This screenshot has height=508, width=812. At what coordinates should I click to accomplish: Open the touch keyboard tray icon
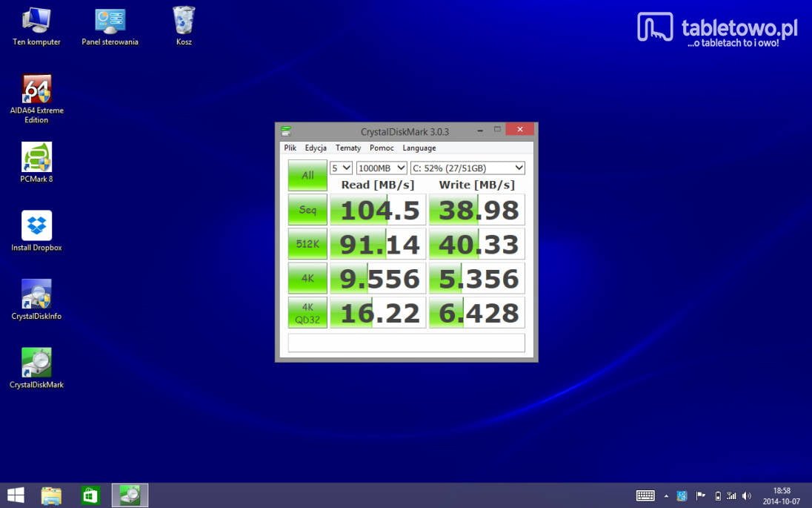[645, 495]
